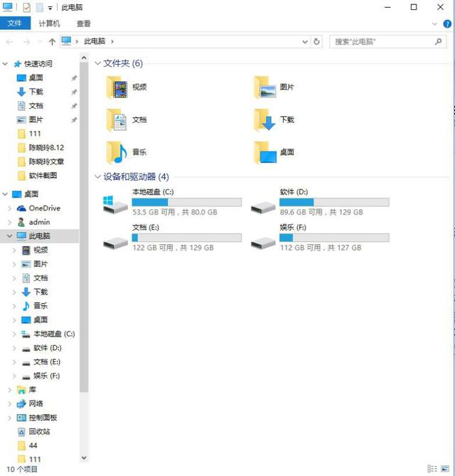Click '53.5 GB 可用, 共 80.0 GB' text
The image size is (455, 476).
click(x=175, y=212)
